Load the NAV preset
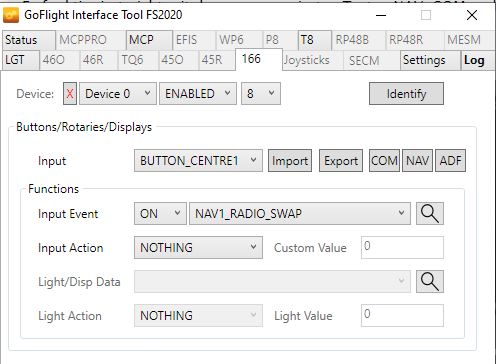The width and height of the screenshot is (496, 364). tap(417, 161)
